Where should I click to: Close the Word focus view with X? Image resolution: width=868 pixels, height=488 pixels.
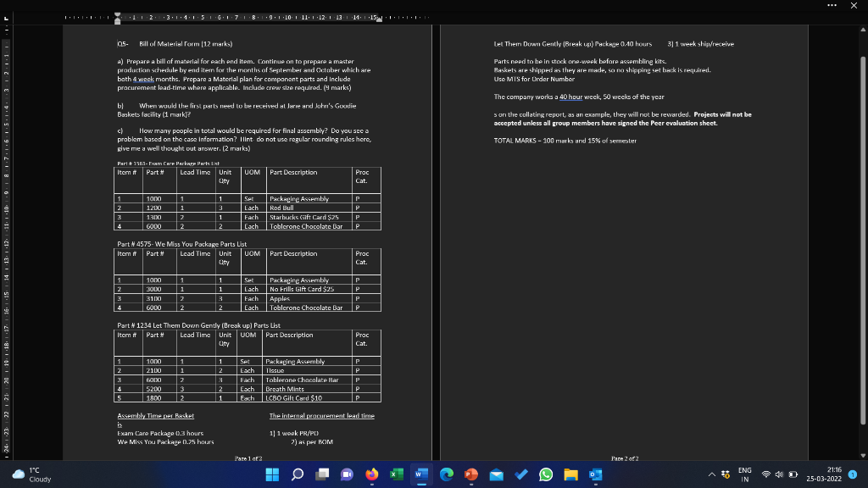pos(854,5)
